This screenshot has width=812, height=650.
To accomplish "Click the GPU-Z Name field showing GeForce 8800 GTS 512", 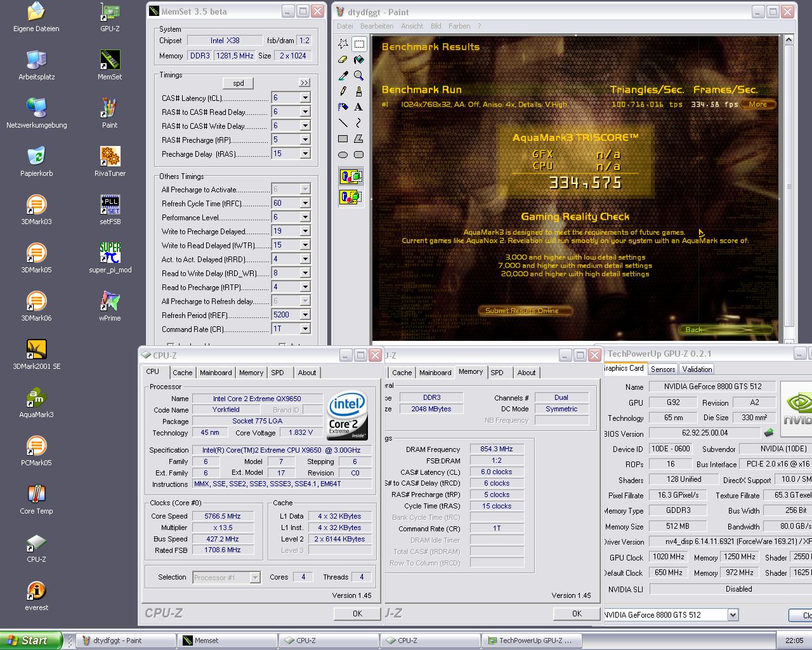I will (x=714, y=386).
